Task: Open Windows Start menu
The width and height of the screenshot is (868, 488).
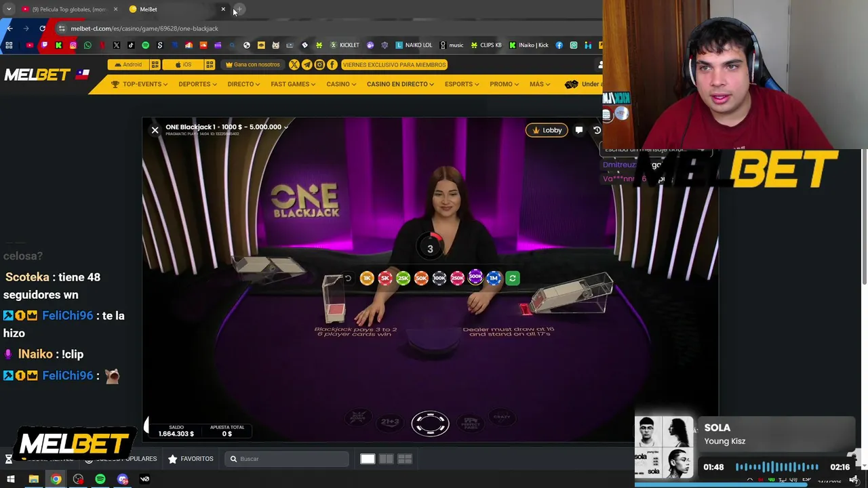Action: click(10, 479)
